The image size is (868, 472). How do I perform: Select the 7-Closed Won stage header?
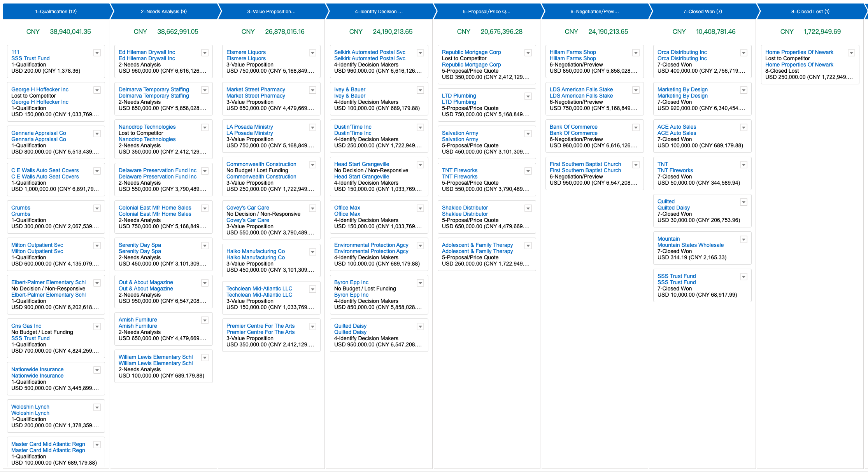[x=702, y=12]
